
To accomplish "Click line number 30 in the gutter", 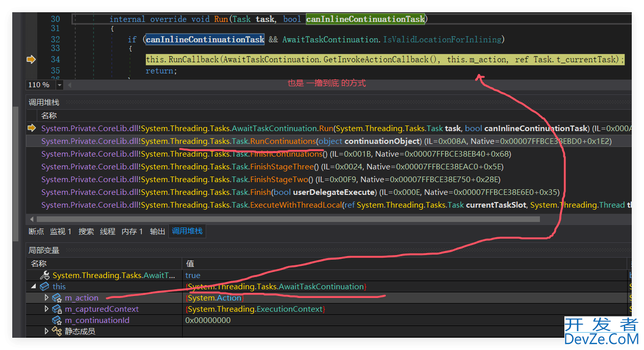I will point(55,19).
